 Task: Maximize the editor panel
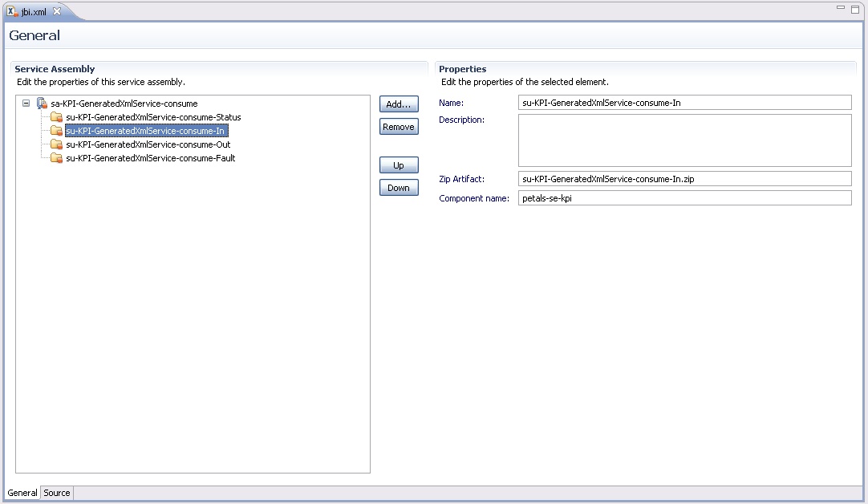[x=855, y=8]
